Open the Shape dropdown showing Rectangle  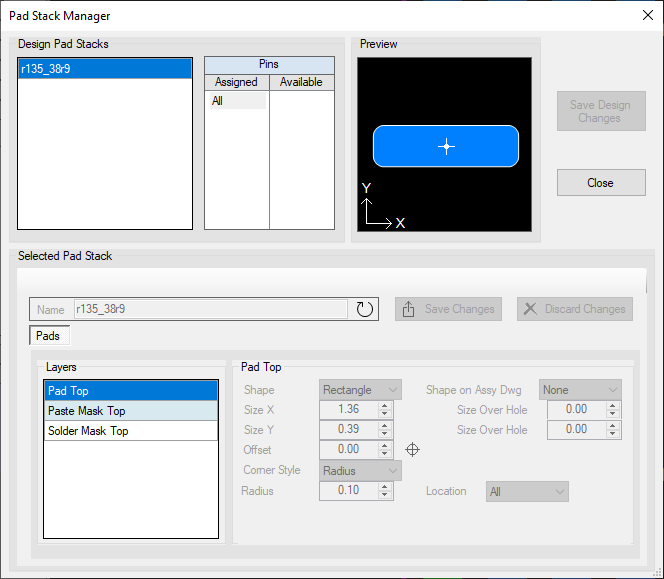tap(360, 390)
